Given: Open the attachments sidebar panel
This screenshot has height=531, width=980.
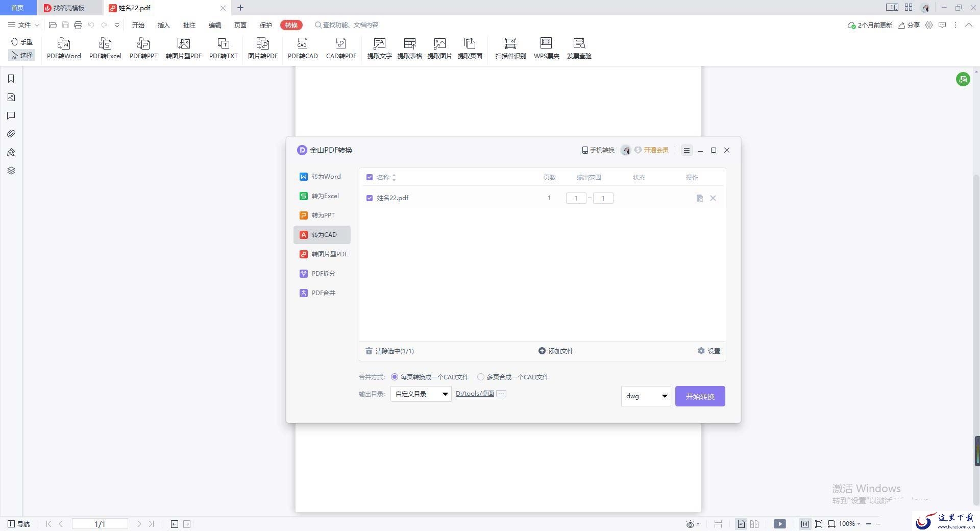Looking at the screenshot, I should [x=11, y=134].
